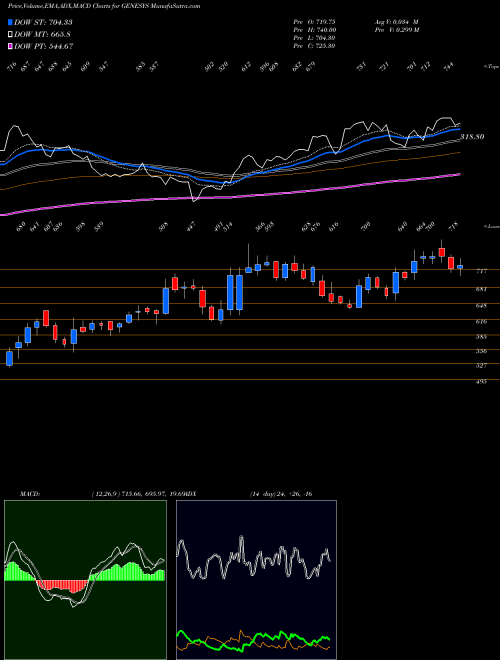Click the 583 price axis label
This screenshot has width=500, height=660.
(481, 337)
